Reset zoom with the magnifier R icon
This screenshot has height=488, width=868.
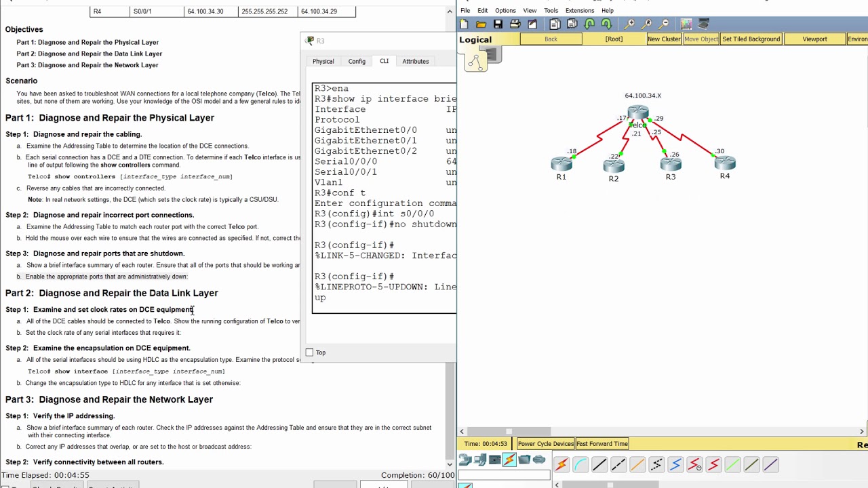click(x=647, y=24)
